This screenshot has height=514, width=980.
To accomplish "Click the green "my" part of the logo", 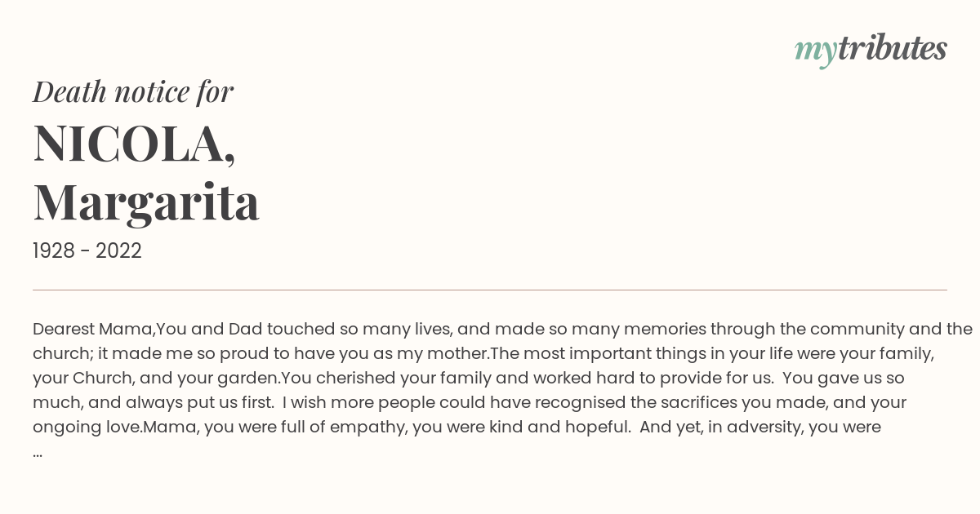I will coord(815,52).
